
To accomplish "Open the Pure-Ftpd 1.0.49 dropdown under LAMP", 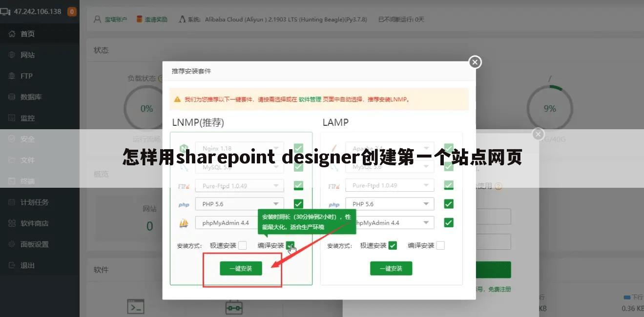I will 390,185.
